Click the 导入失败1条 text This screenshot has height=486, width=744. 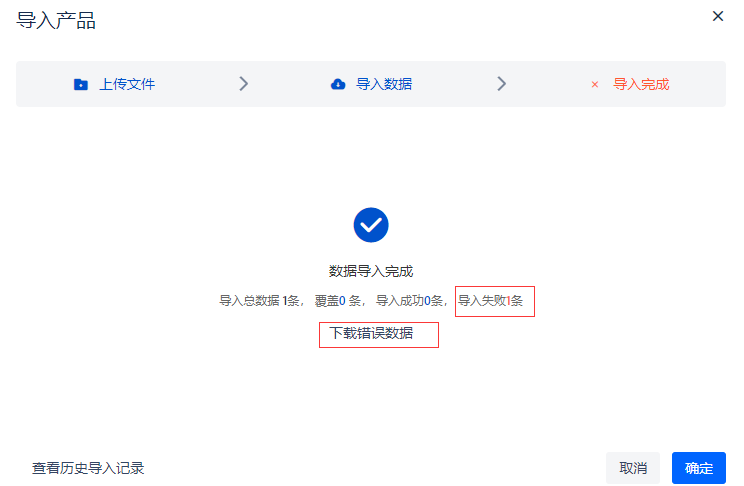[490, 301]
